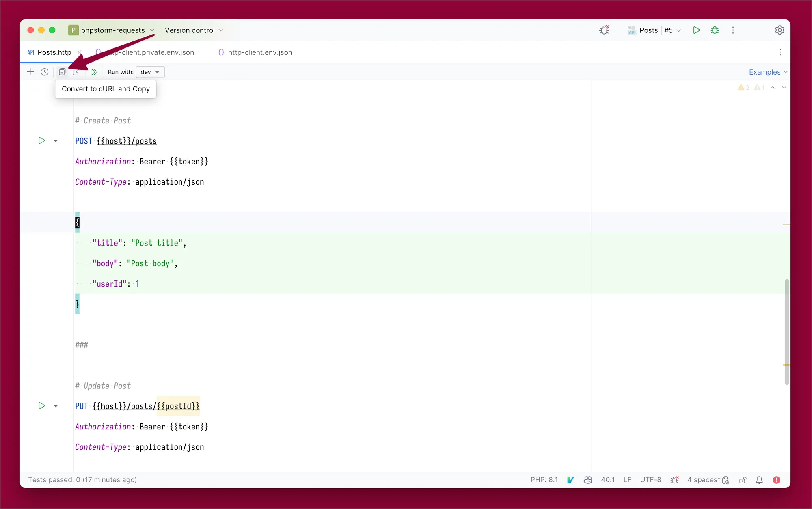
Task: Open the http-client.private.env.json tab
Action: (145, 52)
